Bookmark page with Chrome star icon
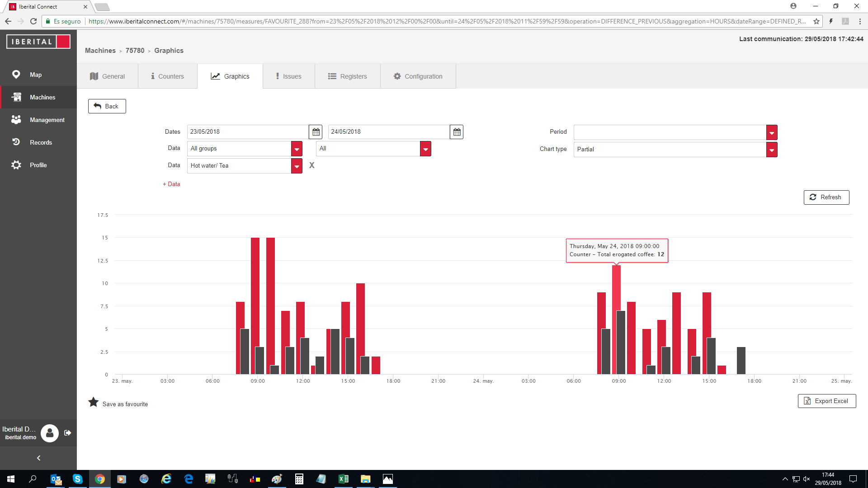 (x=816, y=21)
